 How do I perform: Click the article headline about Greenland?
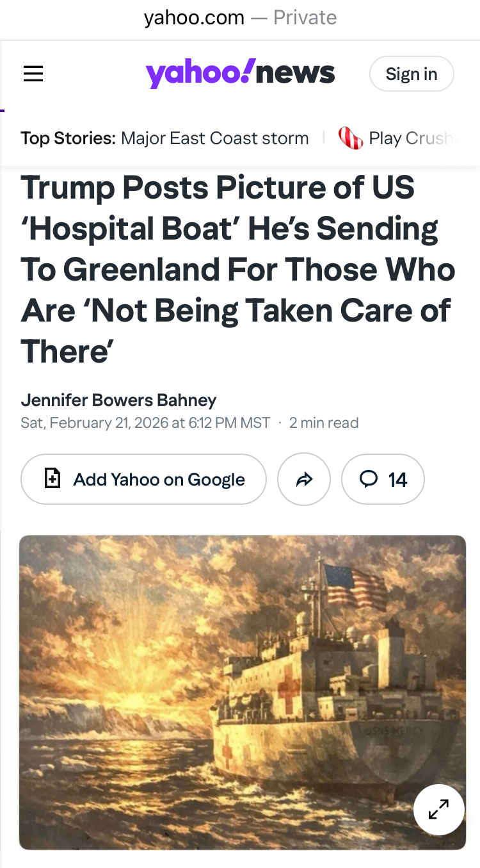(238, 270)
